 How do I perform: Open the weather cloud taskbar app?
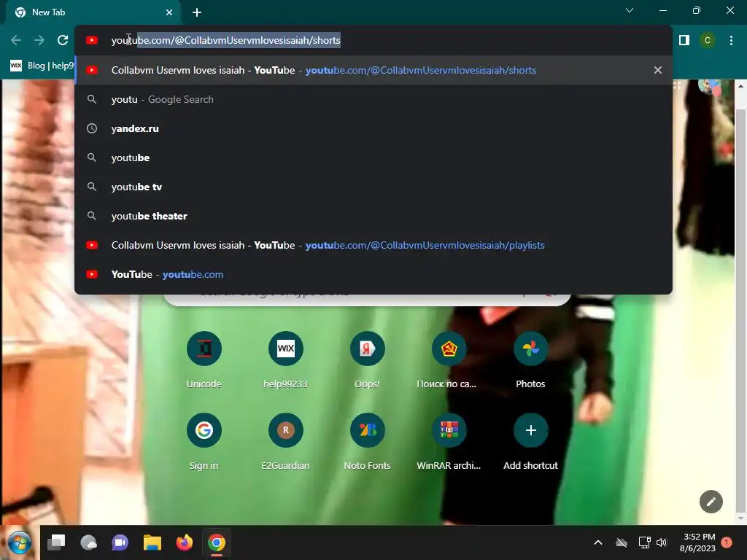[88, 542]
